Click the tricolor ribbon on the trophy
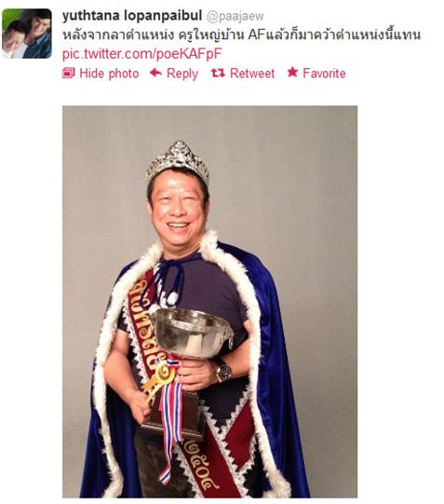444x504 pixels. 169,418
